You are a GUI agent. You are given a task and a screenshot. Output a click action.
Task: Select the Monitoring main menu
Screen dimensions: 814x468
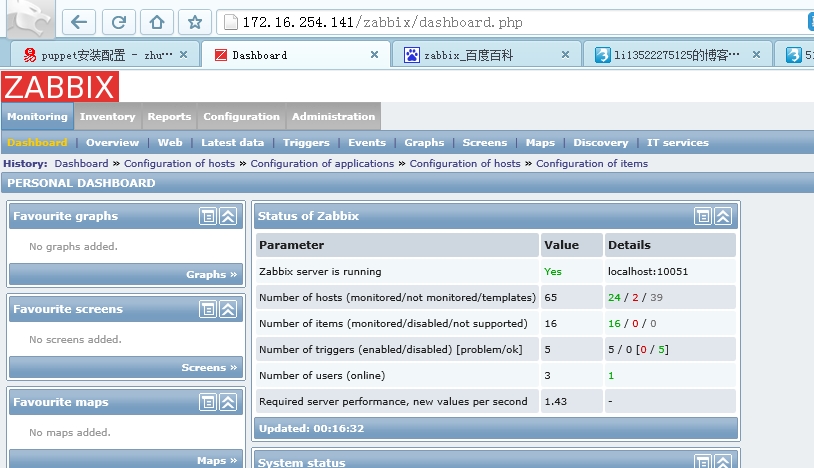[x=37, y=116]
